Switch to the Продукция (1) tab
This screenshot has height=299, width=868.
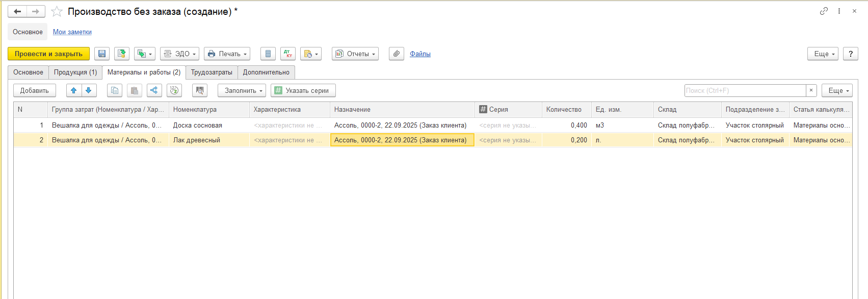75,72
